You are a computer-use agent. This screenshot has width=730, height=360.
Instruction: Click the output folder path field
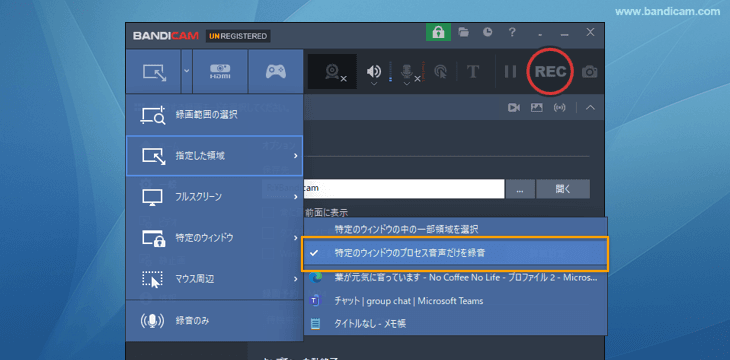(x=383, y=189)
